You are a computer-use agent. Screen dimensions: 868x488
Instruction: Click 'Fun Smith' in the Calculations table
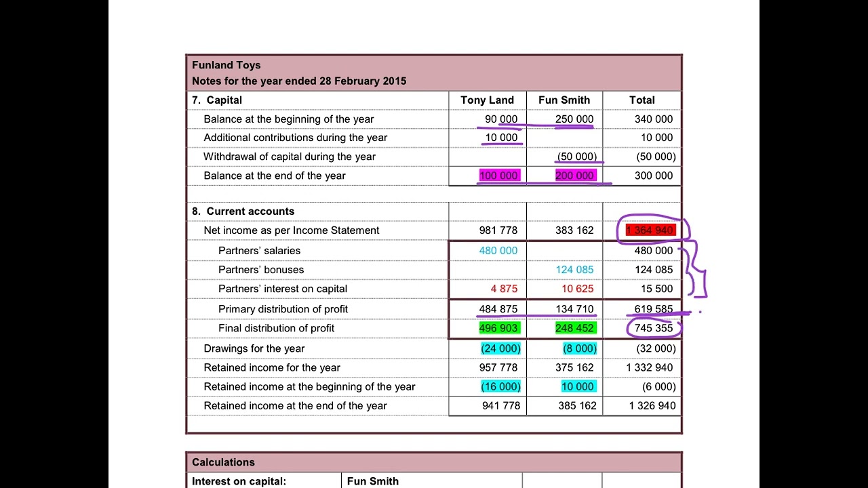(373, 481)
